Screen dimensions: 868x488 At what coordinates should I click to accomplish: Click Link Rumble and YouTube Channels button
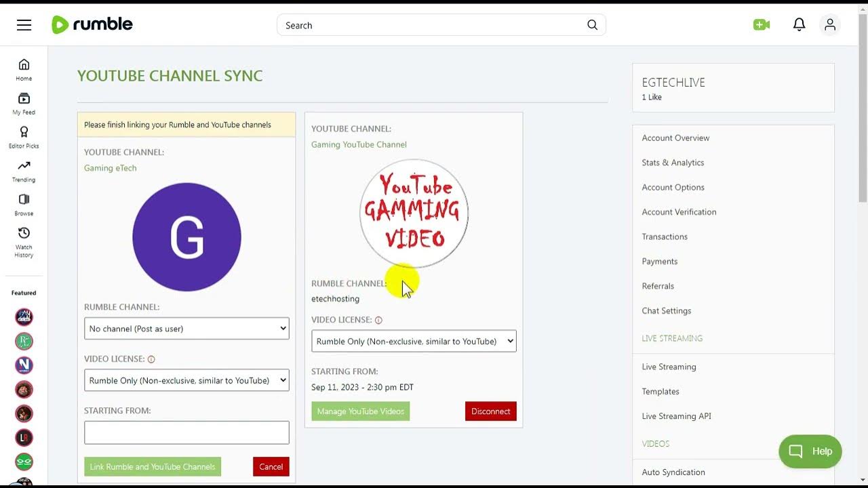(153, 466)
